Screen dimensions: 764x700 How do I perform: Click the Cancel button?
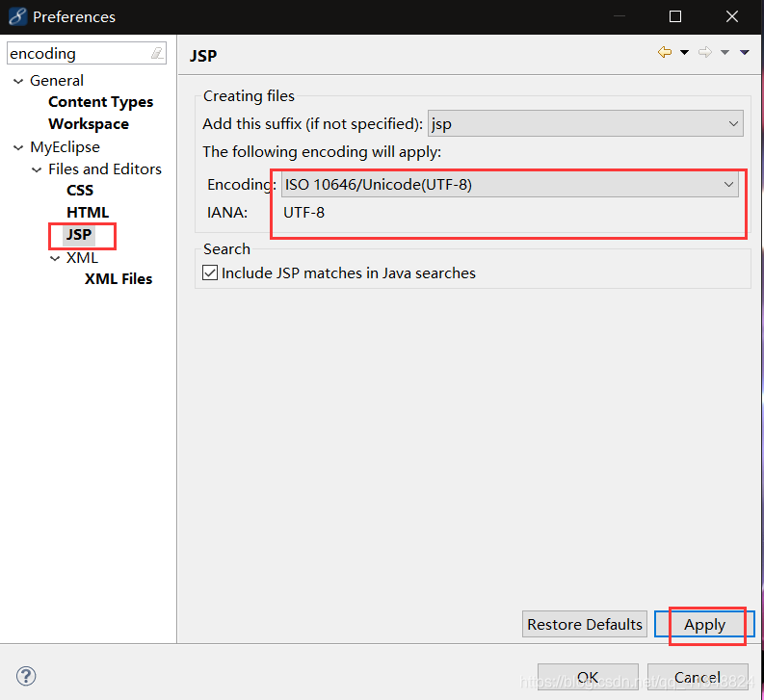[x=698, y=677]
